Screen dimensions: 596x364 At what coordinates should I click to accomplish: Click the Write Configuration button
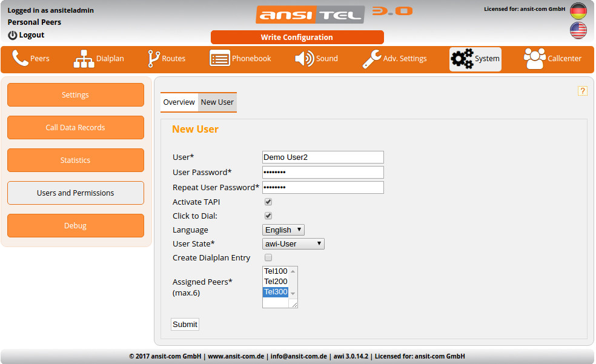click(x=297, y=38)
